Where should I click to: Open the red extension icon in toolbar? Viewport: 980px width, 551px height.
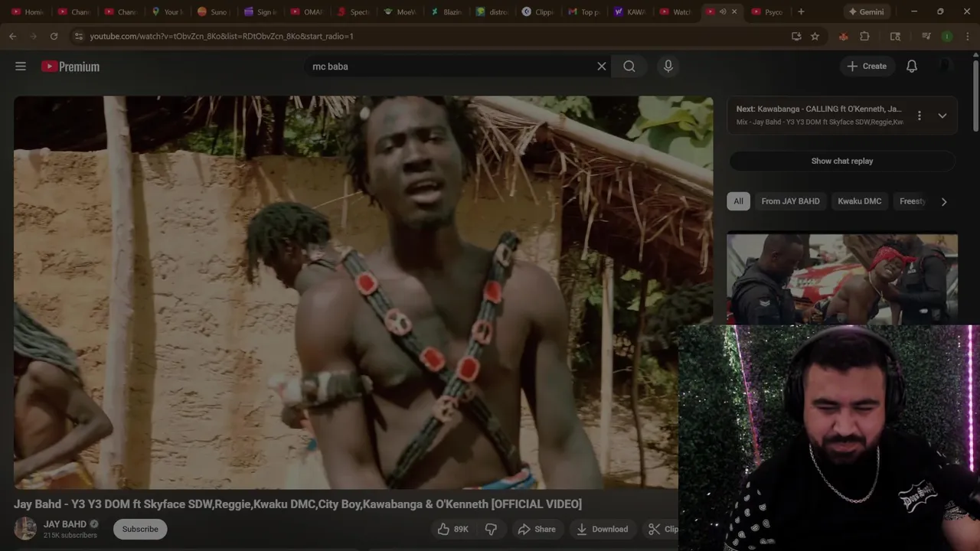(843, 36)
